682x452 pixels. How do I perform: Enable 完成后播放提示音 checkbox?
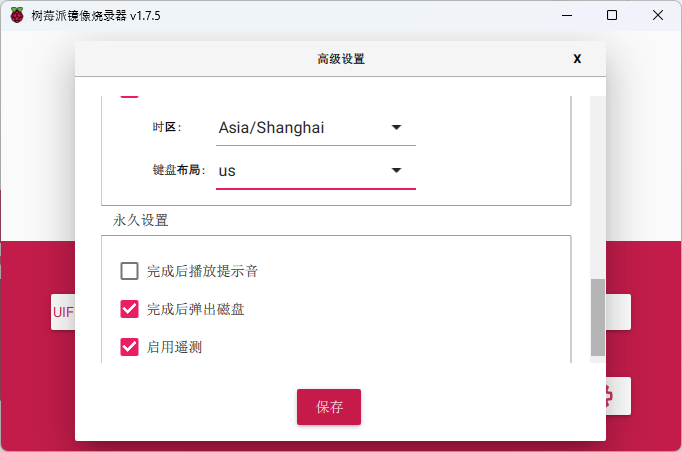129,271
